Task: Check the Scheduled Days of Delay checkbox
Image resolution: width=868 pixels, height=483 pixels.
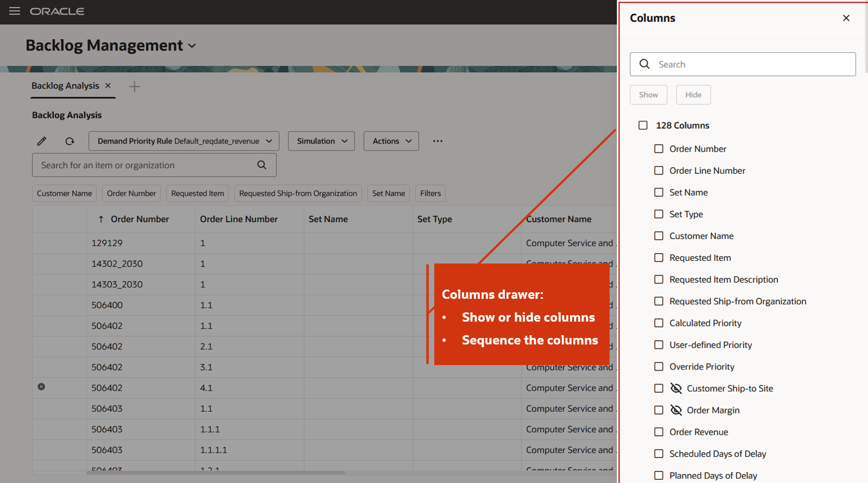Action: tap(659, 454)
